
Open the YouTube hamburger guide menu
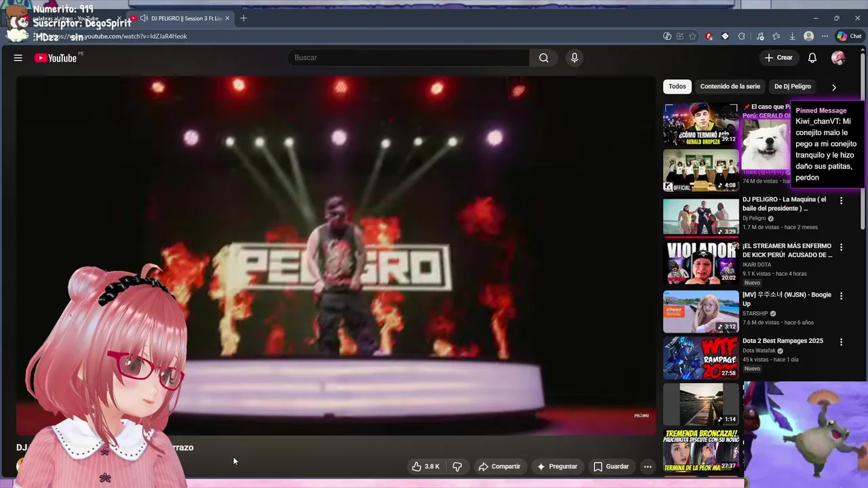pos(18,58)
